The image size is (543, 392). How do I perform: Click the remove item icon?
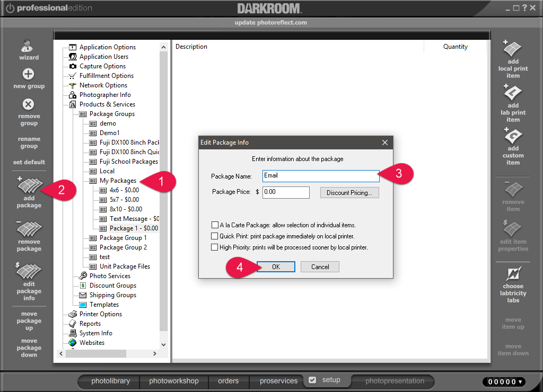tap(513, 189)
